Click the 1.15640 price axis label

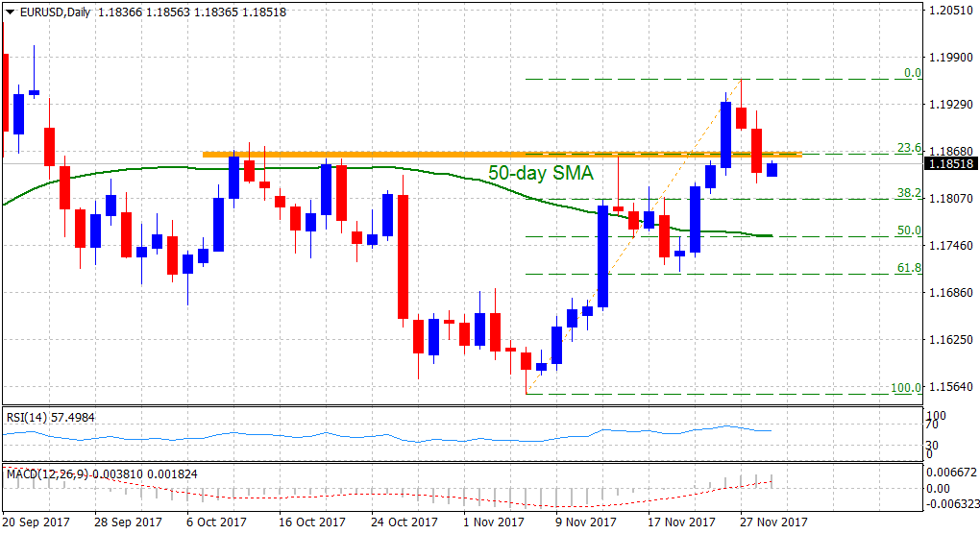pyautogui.click(x=951, y=387)
